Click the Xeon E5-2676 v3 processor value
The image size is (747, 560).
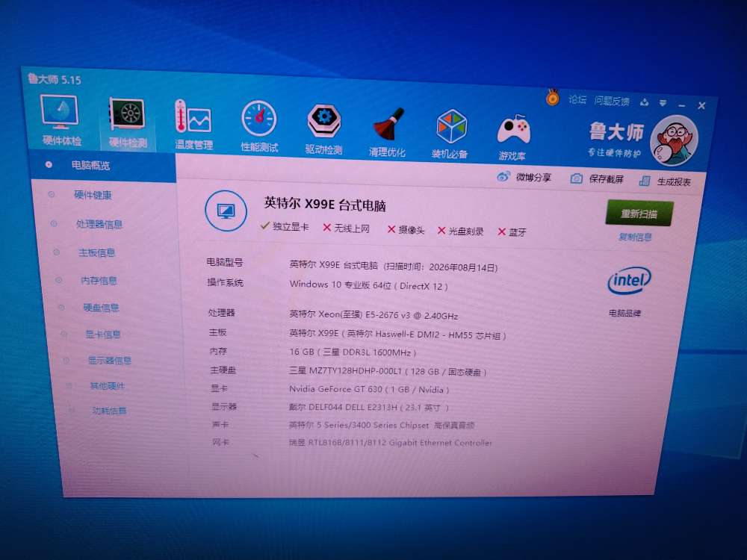[x=373, y=315]
